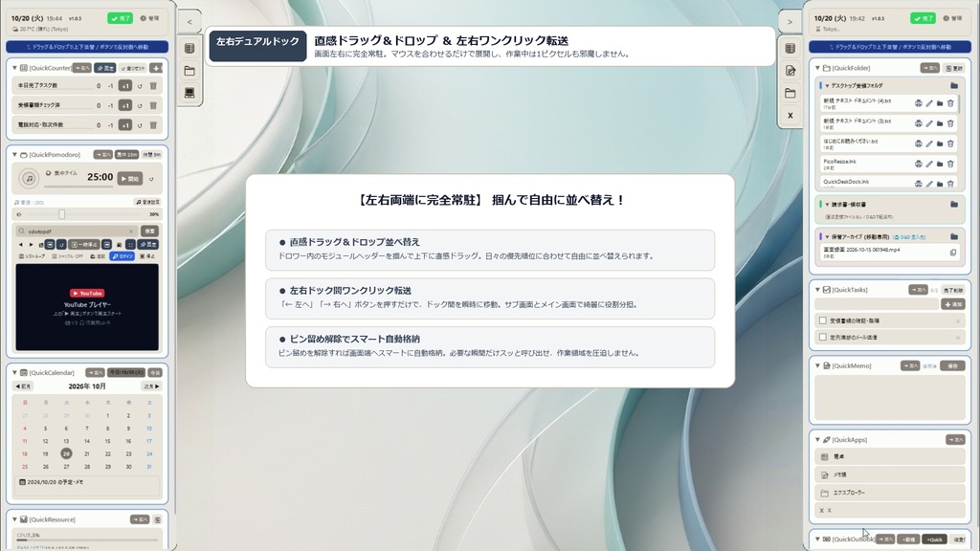
Task: Copy the mp4 file with its copy icon
Action: pos(953,253)
